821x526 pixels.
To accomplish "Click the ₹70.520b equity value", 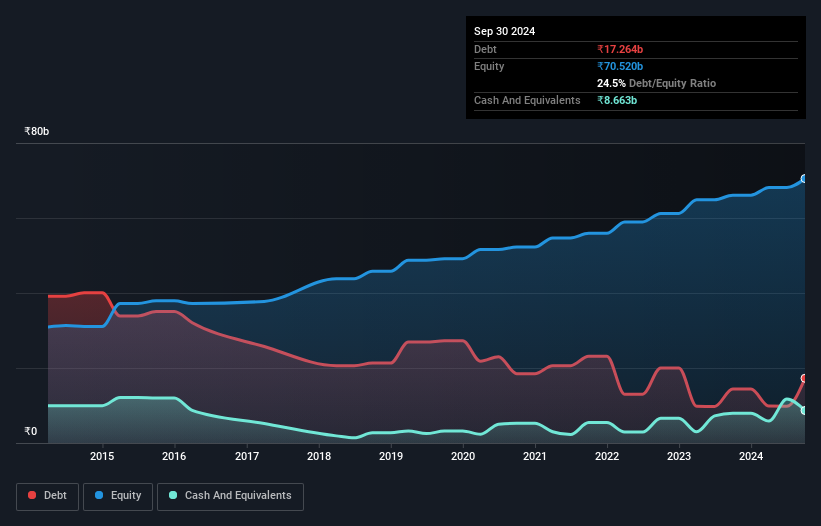I will click(x=620, y=66).
